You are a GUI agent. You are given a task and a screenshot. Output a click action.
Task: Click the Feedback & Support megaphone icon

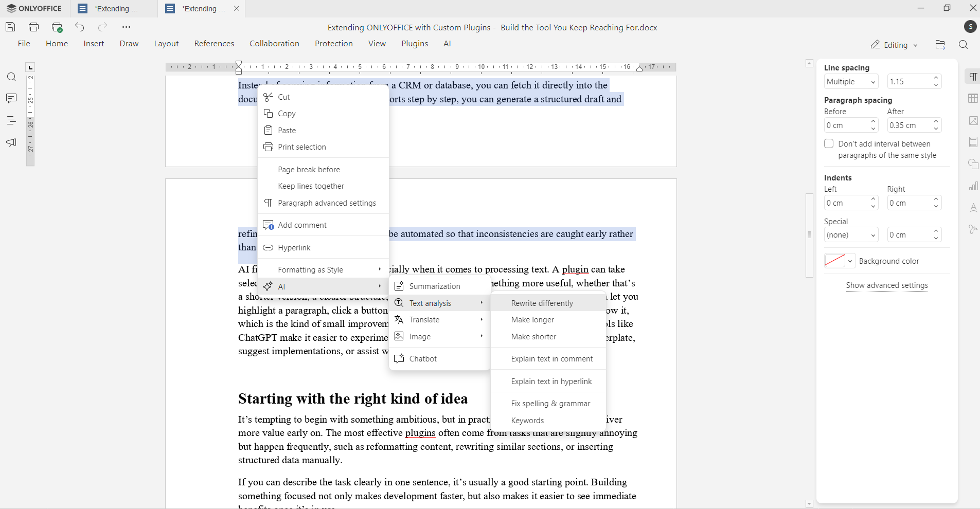[11, 142]
